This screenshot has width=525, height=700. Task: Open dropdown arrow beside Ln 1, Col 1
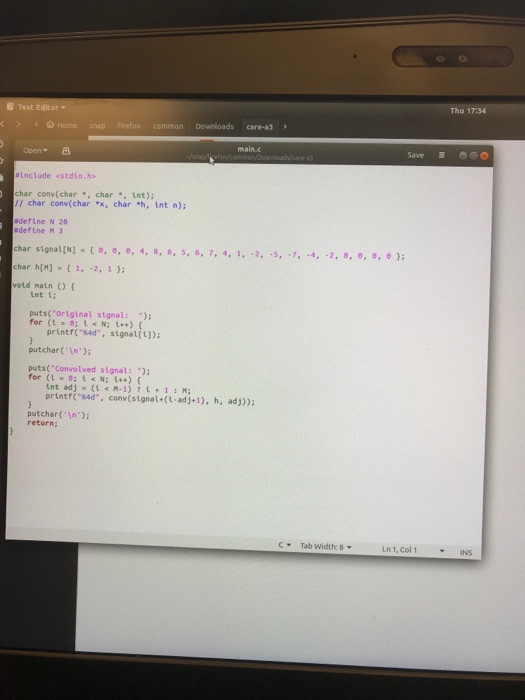click(x=442, y=551)
